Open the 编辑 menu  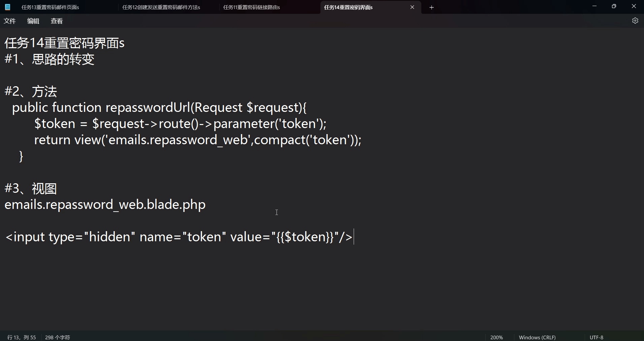click(33, 21)
